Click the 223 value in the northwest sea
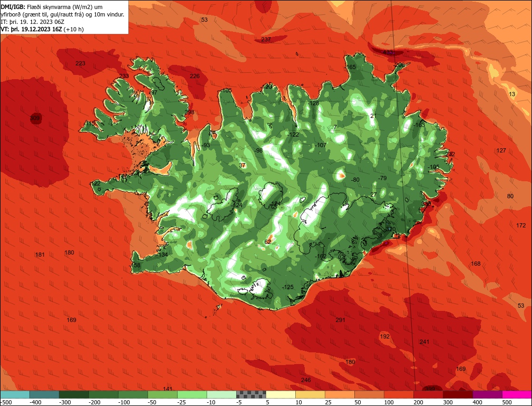 [x=80, y=63]
